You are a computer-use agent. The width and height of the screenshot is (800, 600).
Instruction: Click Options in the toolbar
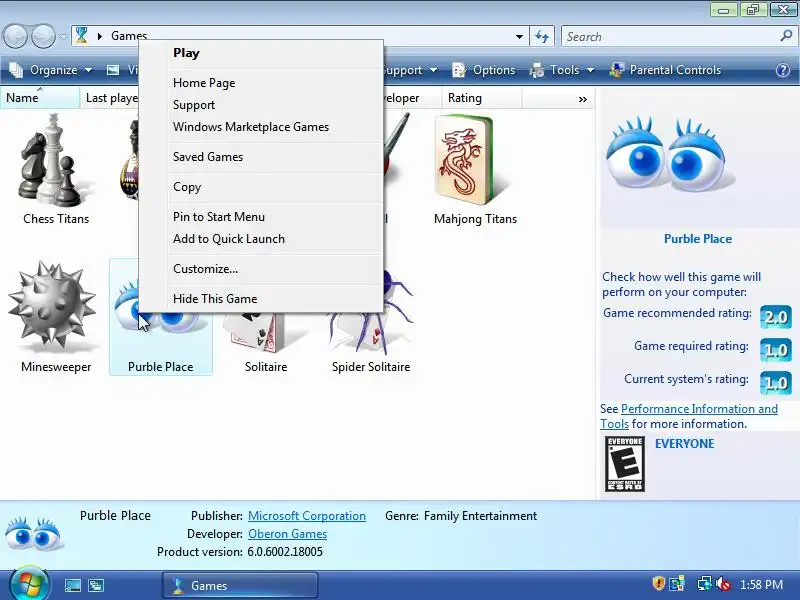click(x=484, y=70)
